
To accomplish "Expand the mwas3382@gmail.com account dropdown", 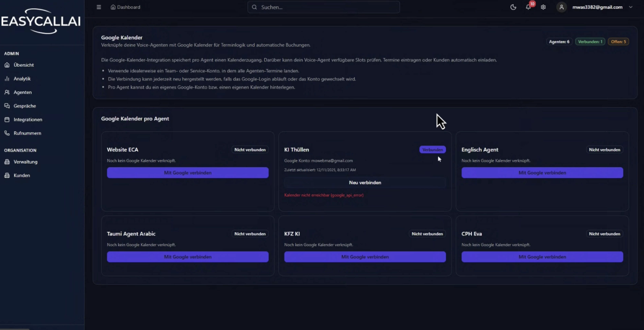I will coord(631,7).
